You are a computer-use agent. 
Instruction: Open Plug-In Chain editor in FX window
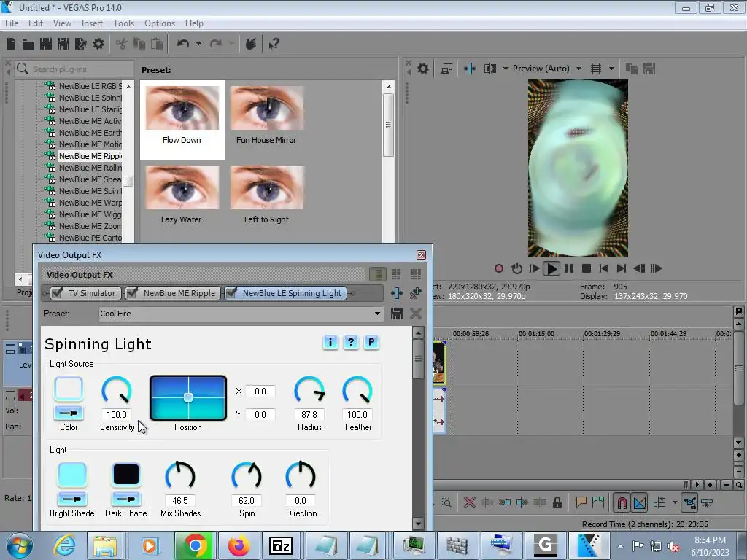[397, 293]
